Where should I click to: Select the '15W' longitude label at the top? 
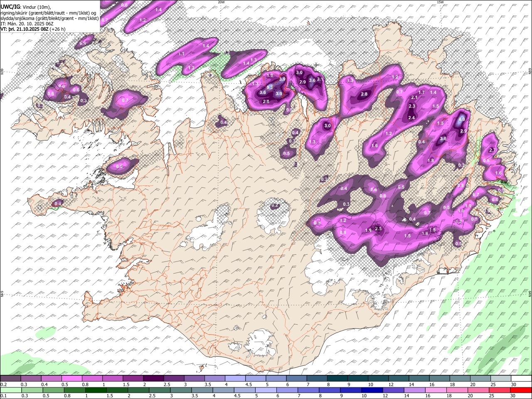pos(440,2)
